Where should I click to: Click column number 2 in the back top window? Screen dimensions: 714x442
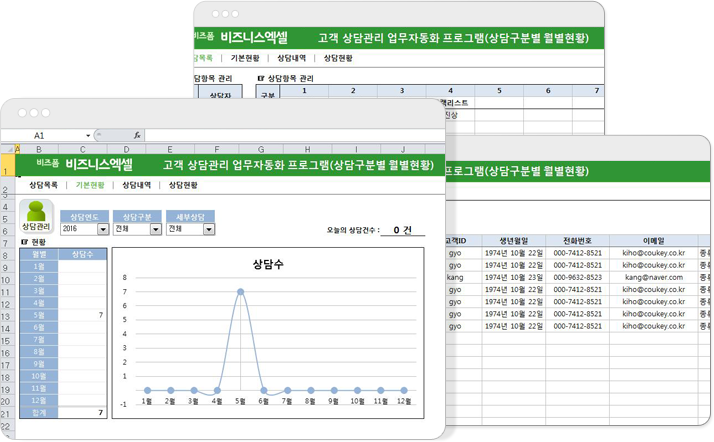pos(353,91)
